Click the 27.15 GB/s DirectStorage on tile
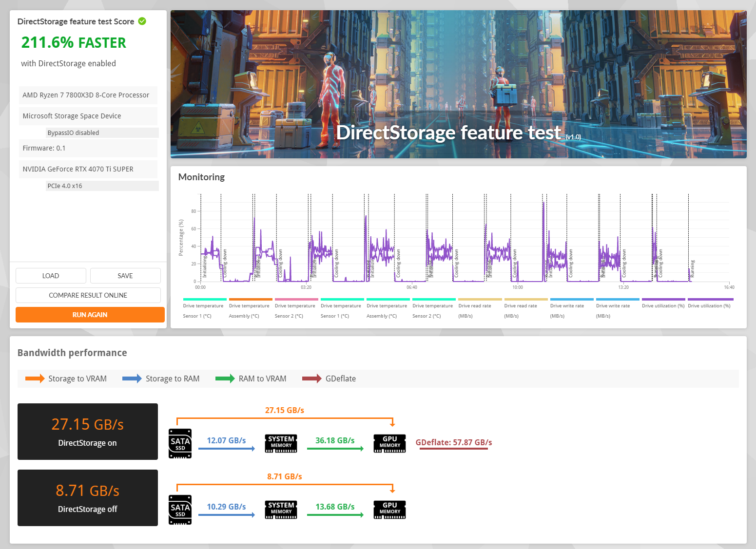 (x=88, y=432)
